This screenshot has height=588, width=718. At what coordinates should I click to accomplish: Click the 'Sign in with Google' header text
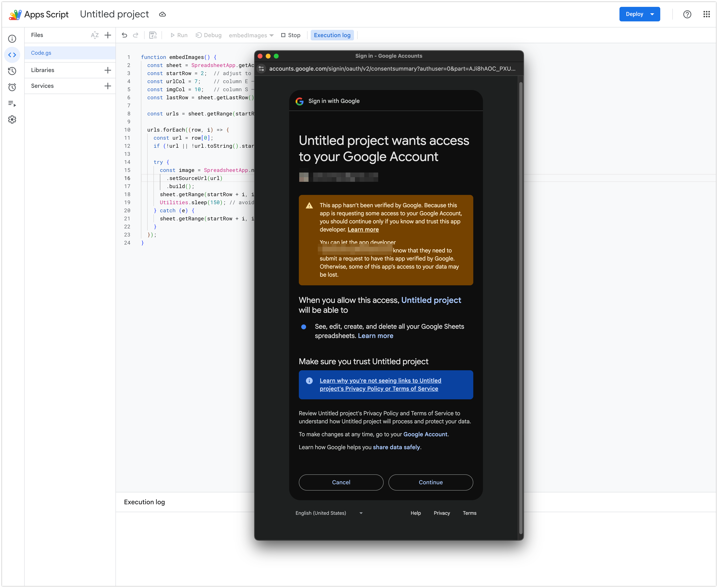(x=334, y=101)
